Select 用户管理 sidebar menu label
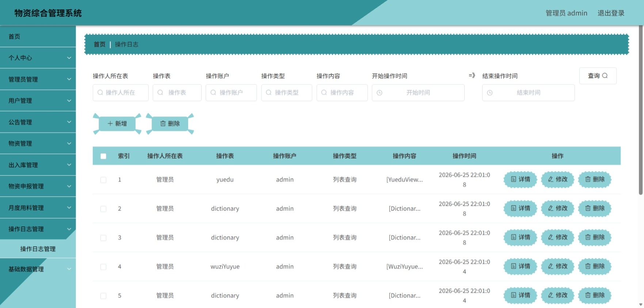The height and width of the screenshot is (308, 644). coord(20,100)
